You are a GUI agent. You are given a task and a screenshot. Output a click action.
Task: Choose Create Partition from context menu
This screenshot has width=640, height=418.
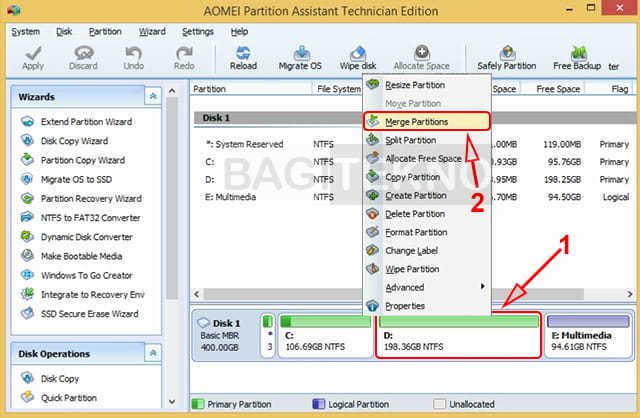click(427, 196)
